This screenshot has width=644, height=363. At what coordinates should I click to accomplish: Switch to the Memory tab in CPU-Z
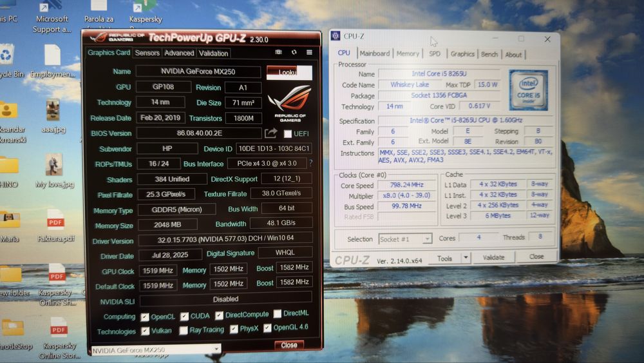tap(408, 54)
